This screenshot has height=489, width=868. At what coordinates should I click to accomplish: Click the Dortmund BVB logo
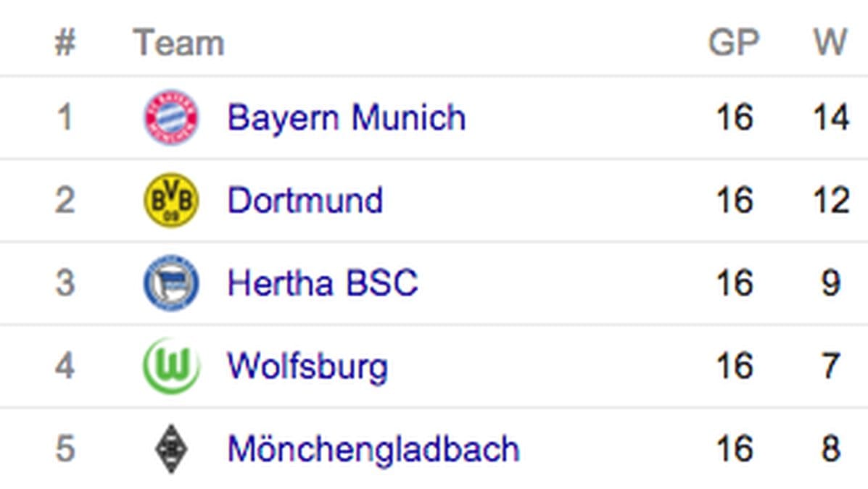(x=171, y=200)
